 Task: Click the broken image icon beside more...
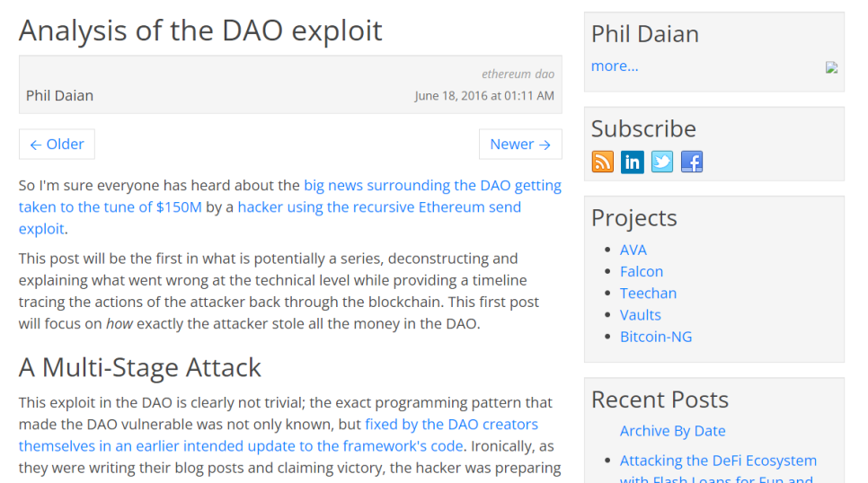tap(831, 67)
